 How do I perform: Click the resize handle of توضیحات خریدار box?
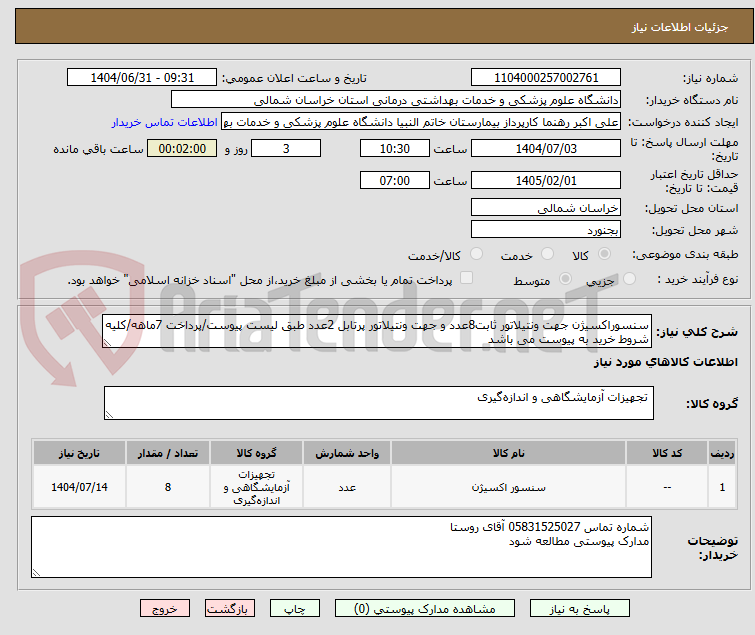(x=37, y=572)
